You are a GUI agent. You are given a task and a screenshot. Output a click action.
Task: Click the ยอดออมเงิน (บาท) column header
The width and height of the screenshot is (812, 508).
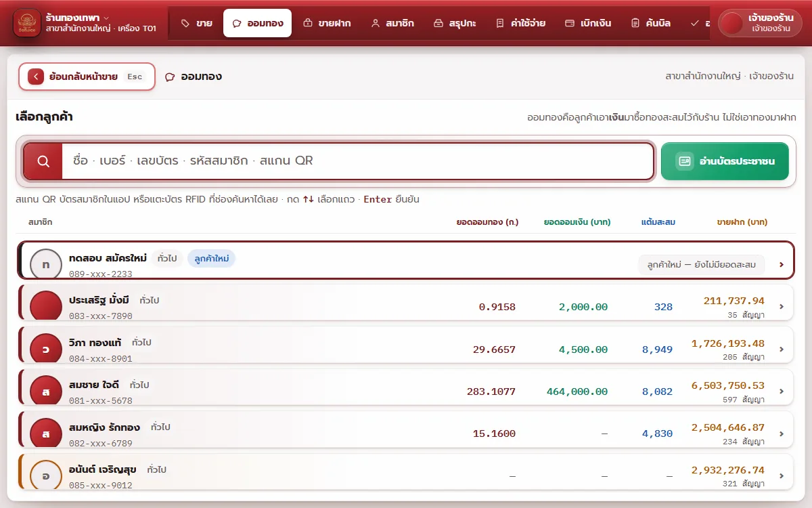[577, 222]
